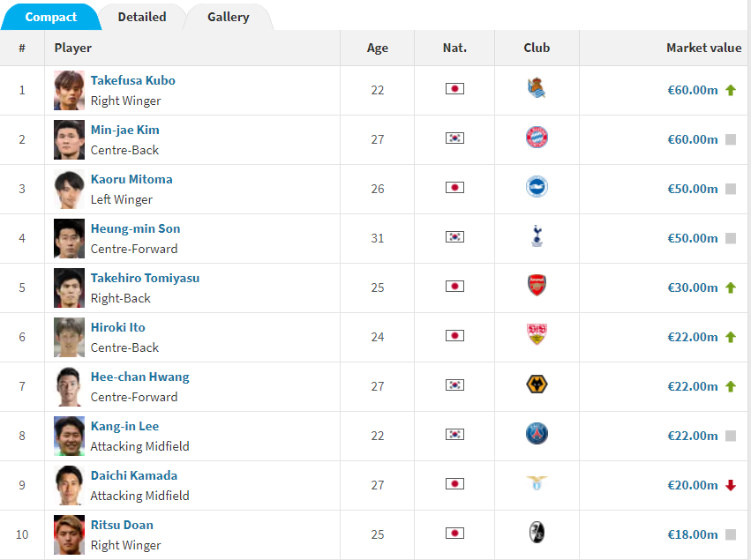Click the SC Freiburg club crest
751x560 pixels.
click(x=537, y=533)
